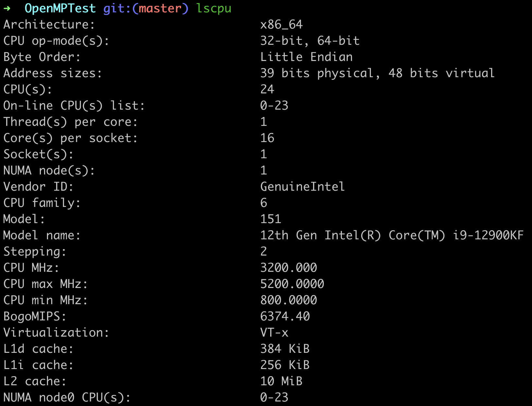This screenshot has width=532, height=406.
Task: Click the green prompt arrow
Action: [x=7, y=9]
